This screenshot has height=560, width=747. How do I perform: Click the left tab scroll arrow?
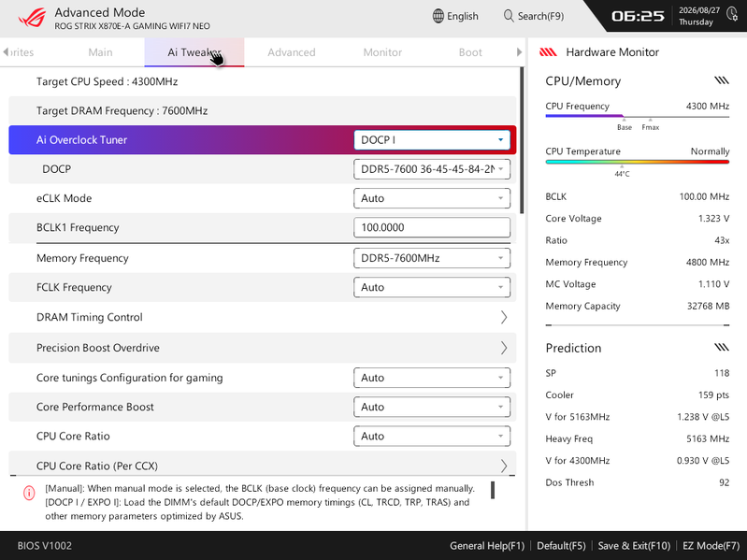pos(6,52)
